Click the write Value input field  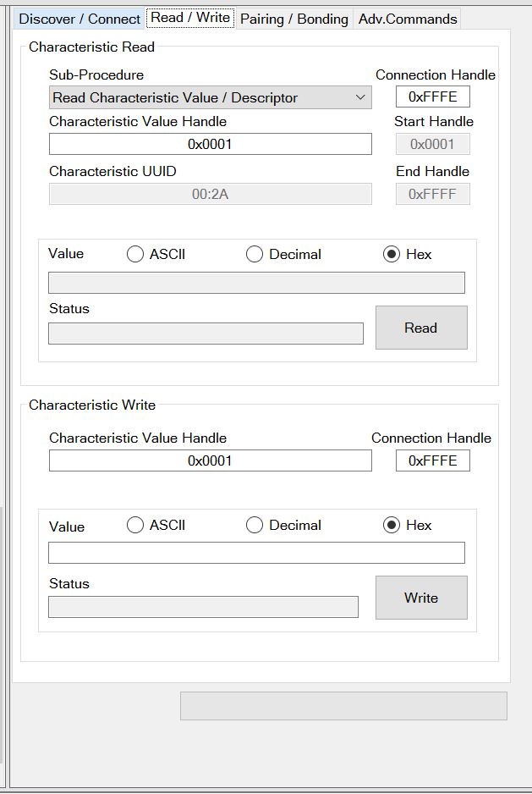[x=256, y=553]
